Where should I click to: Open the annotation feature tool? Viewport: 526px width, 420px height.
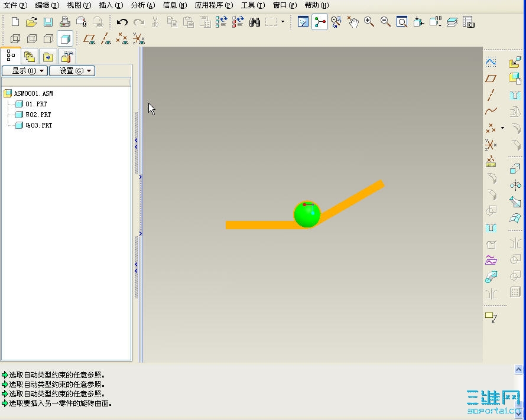click(491, 317)
